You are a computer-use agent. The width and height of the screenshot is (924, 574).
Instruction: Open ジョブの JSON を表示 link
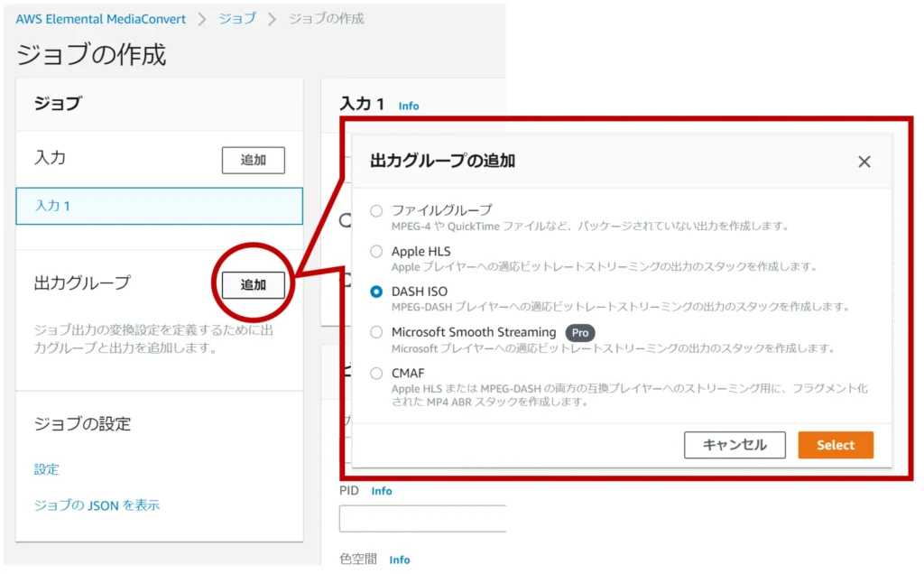tap(97, 505)
